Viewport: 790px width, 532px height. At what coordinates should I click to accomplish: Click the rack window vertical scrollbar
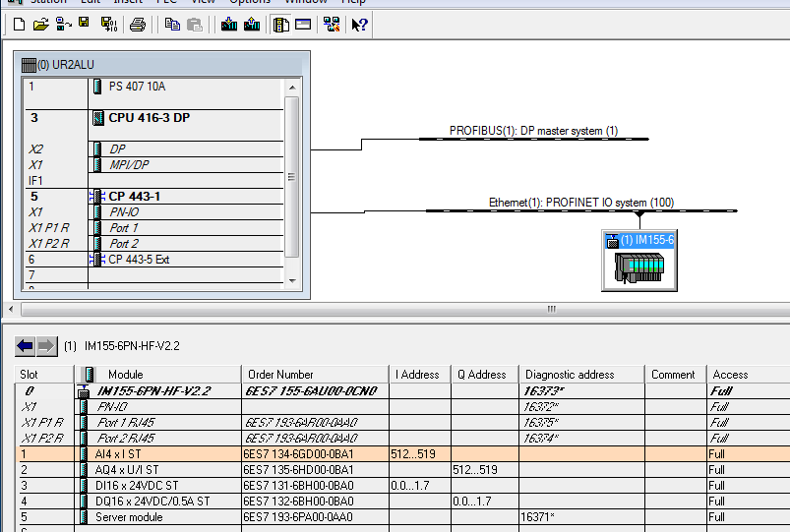(x=290, y=177)
